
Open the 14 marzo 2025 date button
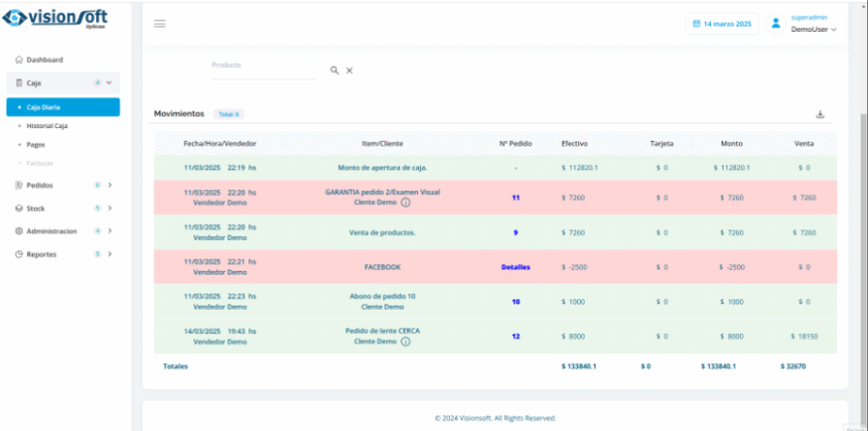coord(721,23)
